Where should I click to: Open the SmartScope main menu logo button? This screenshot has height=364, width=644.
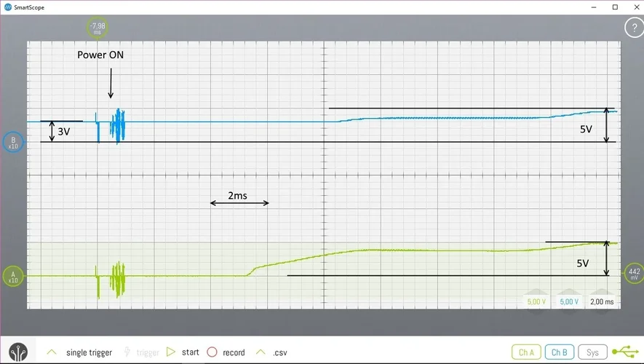18,352
